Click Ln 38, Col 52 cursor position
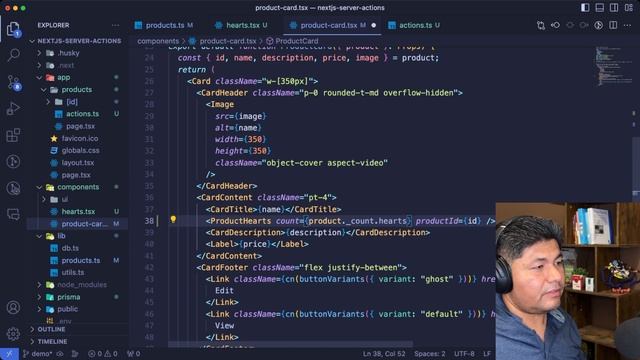This screenshot has height=360, width=640. 384,354
